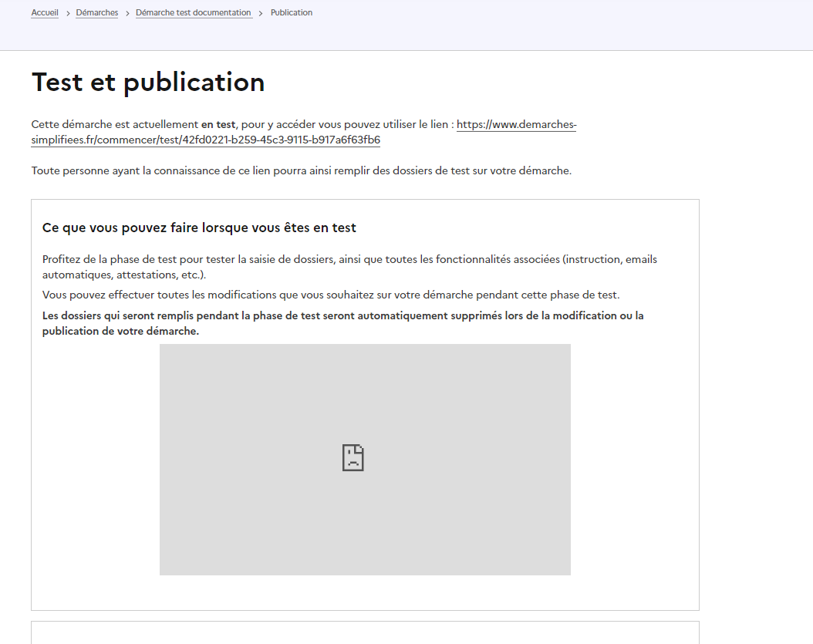Click the "Ce que vous pouvez faire" heading
This screenshot has height=644, width=813.
click(199, 228)
